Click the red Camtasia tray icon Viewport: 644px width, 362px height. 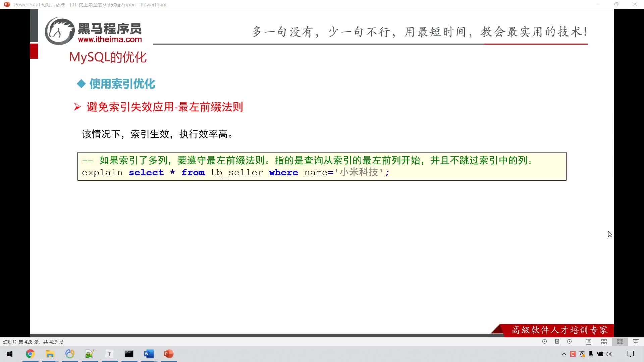[x=573, y=354]
